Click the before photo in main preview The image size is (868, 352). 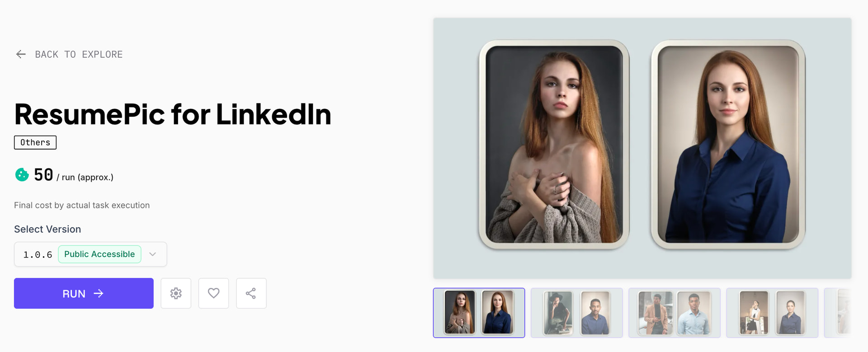(x=554, y=145)
